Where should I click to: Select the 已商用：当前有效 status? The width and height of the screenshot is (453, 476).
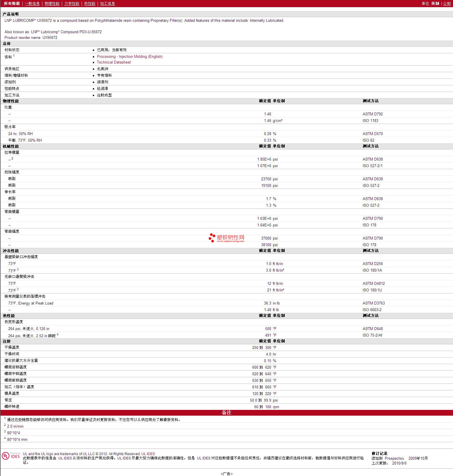coord(112,50)
